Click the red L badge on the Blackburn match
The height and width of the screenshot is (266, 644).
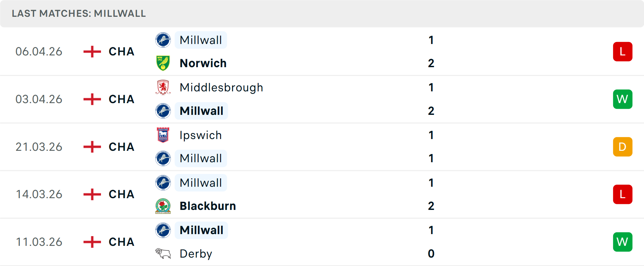tap(623, 194)
